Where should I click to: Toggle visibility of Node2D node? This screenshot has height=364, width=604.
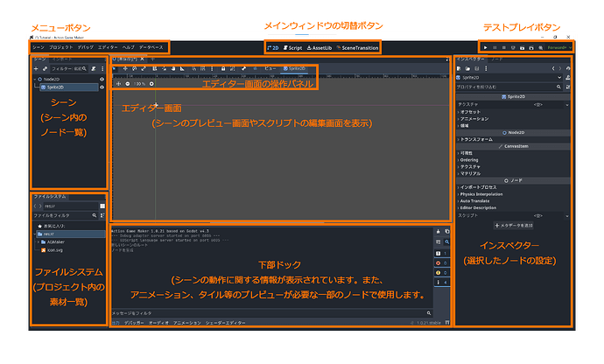click(102, 79)
